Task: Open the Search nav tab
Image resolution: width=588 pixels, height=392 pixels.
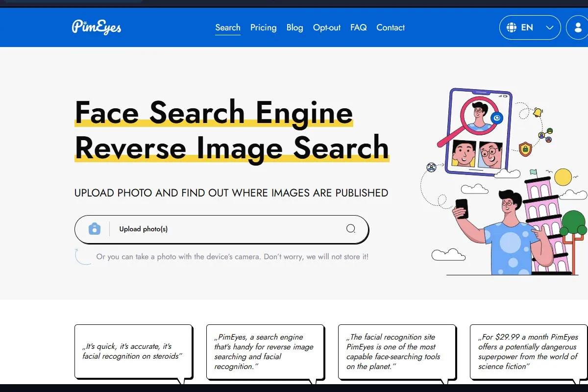Action: (228, 27)
